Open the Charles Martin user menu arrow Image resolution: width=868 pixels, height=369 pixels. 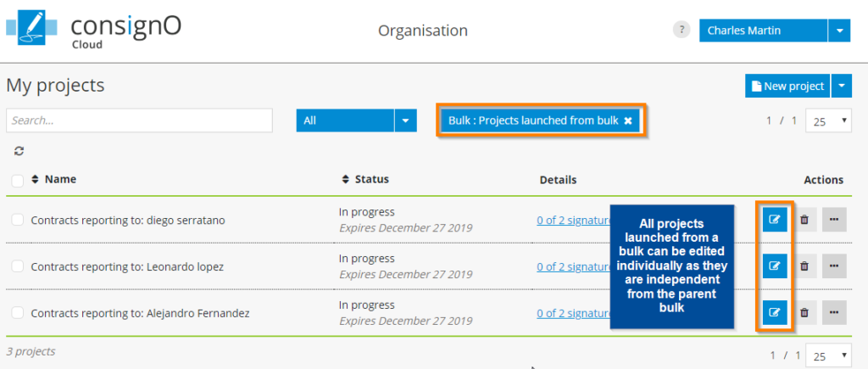[x=838, y=31]
